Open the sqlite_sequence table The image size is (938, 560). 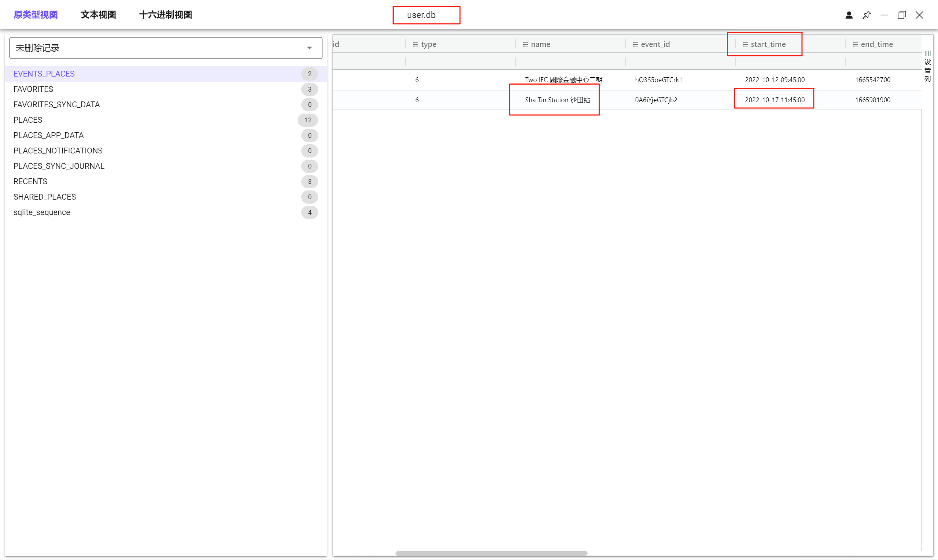point(41,212)
